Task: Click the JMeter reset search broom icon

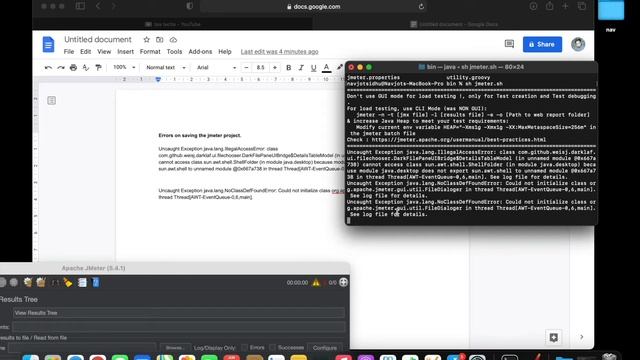Action: coord(68,282)
